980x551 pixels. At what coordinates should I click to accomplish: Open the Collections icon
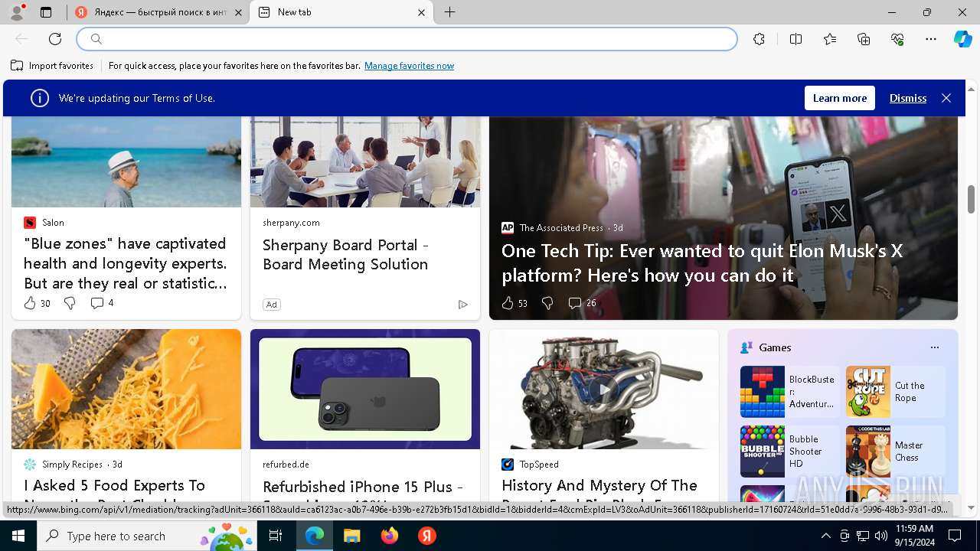point(864,39)
